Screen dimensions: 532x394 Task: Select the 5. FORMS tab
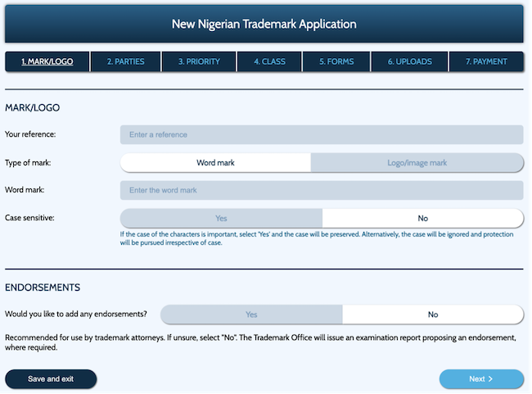coord(336,61)
